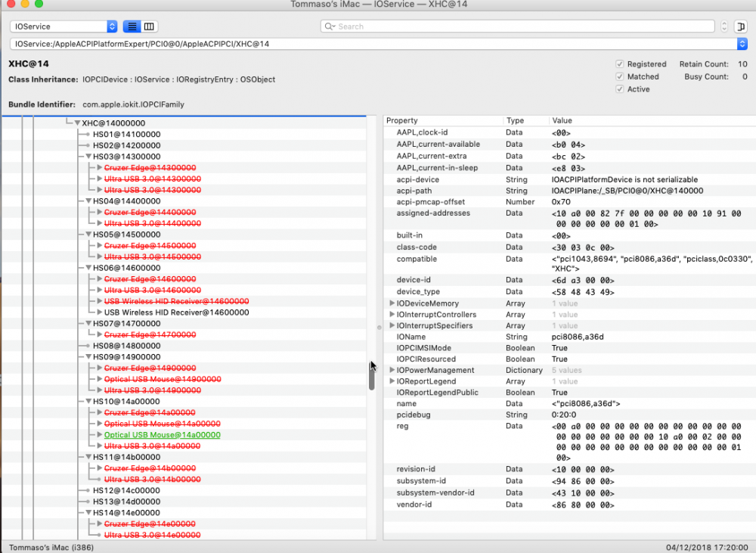This screenshot has height=553, width=756.
Task: Expand green Optical USB Mouse@14a00000 entry
Action: click(99, 435)
